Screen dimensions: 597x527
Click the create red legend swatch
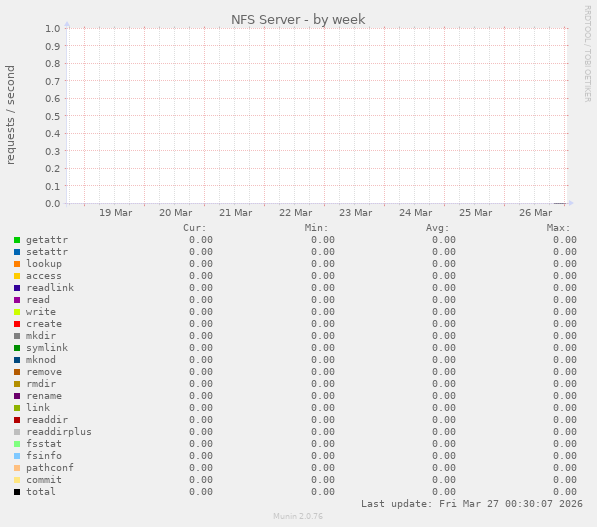(x=17, y=324)
